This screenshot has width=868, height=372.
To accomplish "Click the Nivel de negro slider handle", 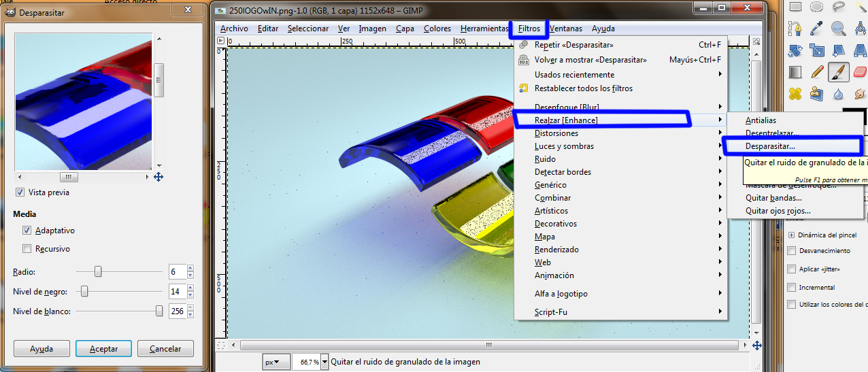I will [x=84, y=292].
